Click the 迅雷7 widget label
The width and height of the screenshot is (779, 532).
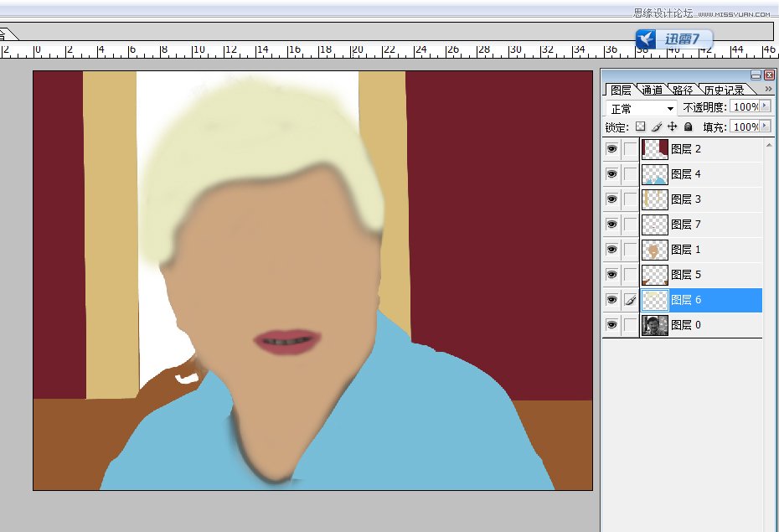pos(682,39)
